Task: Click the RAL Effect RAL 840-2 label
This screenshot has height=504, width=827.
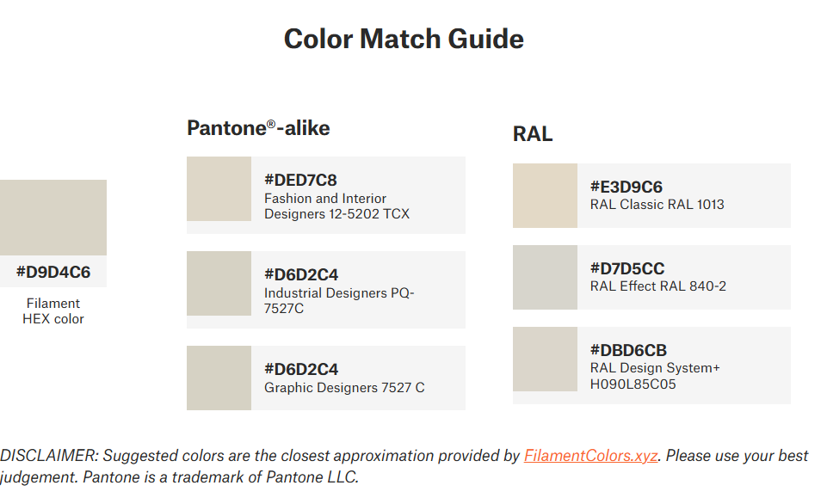Action: tap(658, 286)
